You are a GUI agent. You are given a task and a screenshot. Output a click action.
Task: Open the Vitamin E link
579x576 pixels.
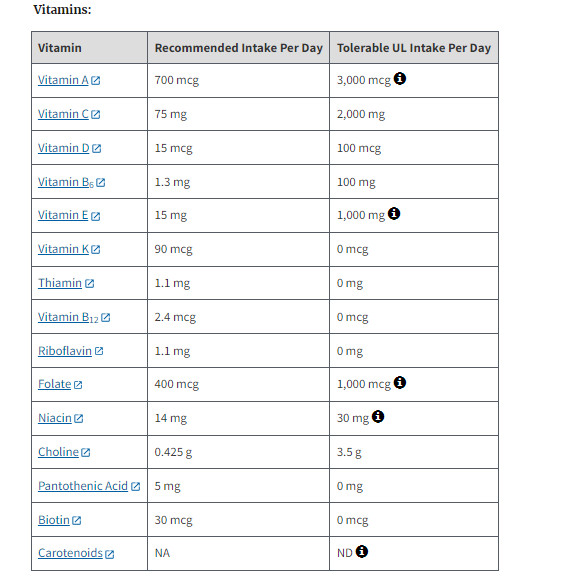coord(63,215)
